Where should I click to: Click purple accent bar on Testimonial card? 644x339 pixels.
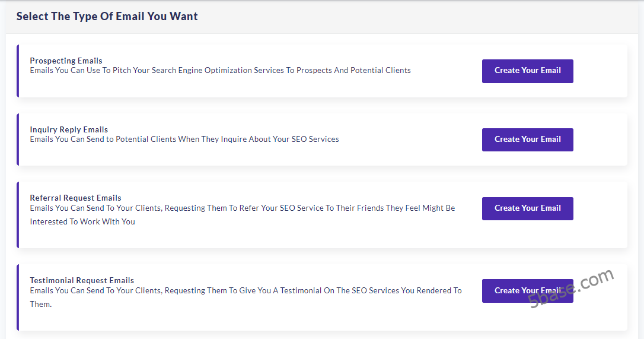18,297
